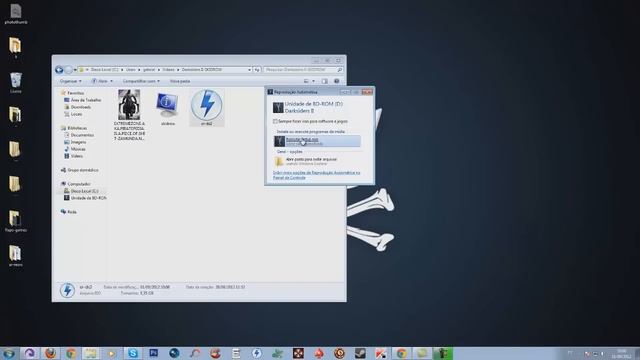Open the Imagens library
Viewport: 640px width, 360px height.
click(78, 142)
